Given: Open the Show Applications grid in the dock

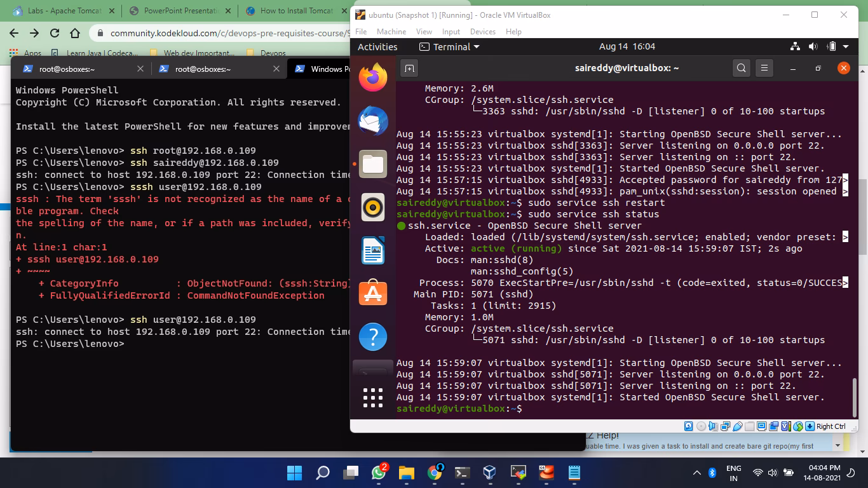Looking at the screenshot, I should point(372,398).
